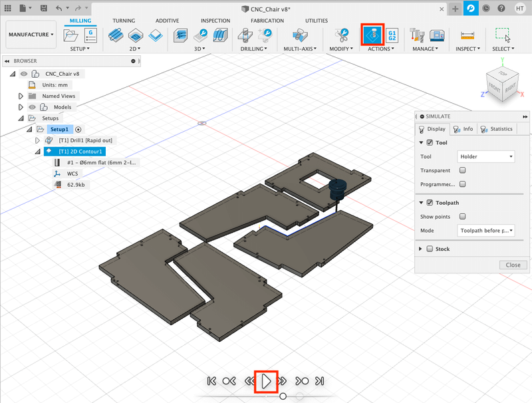
Task: Expand the Stock section in Simulate panel
Action: point(421,249)
